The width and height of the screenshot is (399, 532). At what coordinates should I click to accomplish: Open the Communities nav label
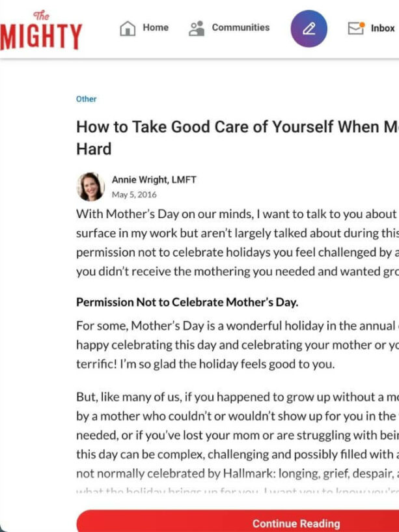(x=241, y=27)
